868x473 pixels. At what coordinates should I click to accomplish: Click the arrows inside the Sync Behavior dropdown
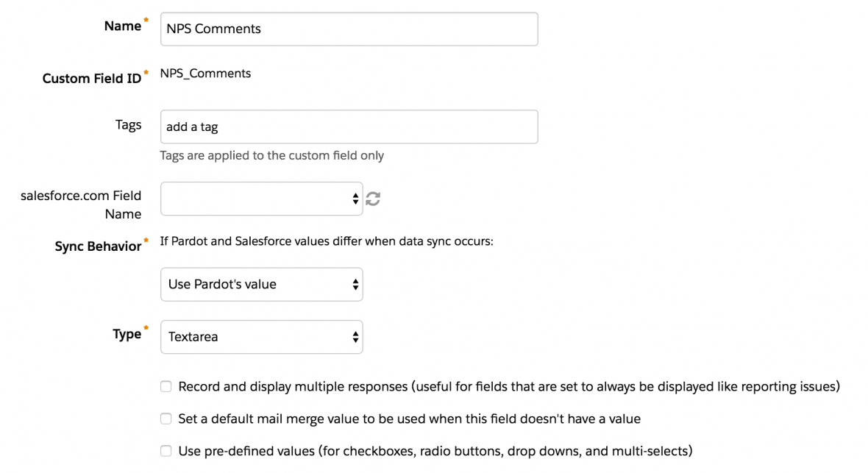pos(355,284)
